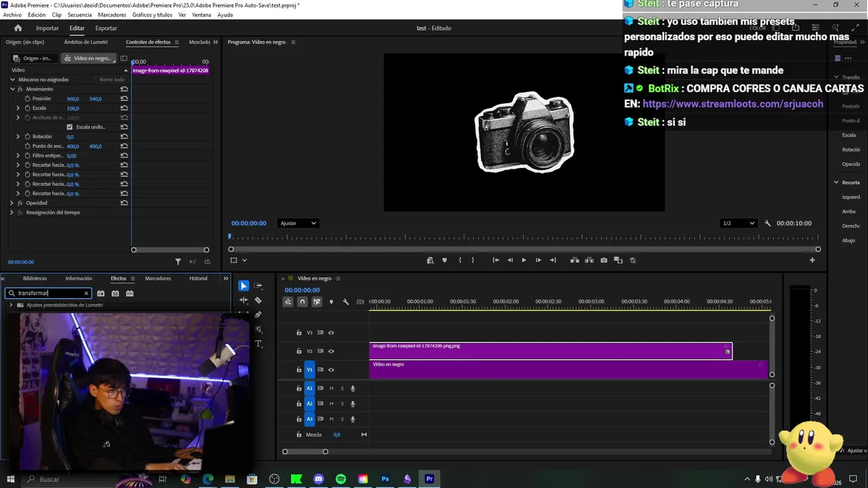This screenshot has width=868, height=488.
Task: Mute audio track A1
Action: tap(332, 388)
